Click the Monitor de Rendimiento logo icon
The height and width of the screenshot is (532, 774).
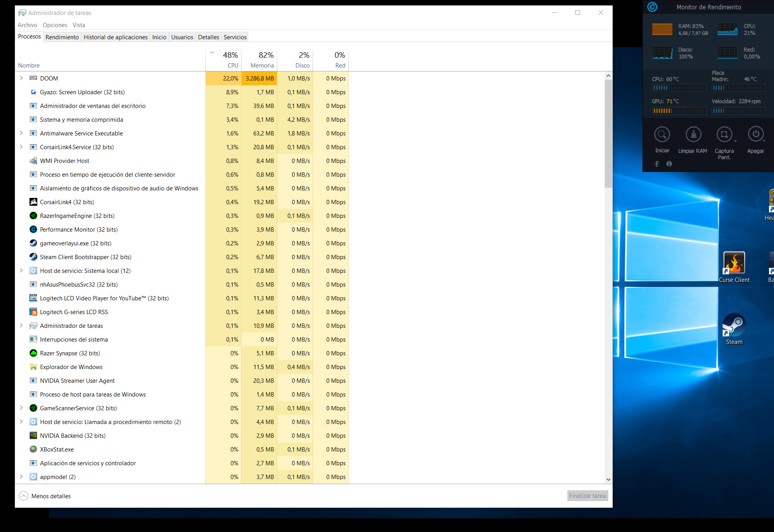pos(652,7)
